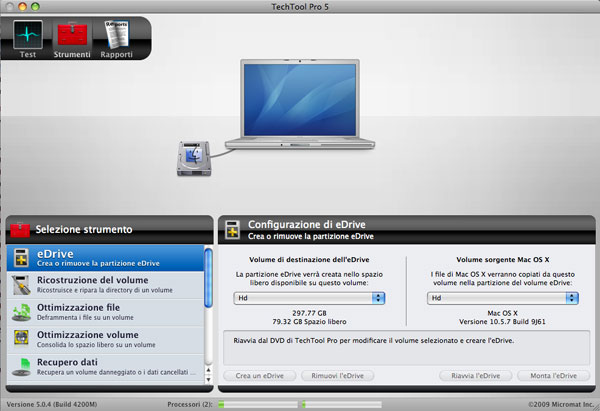Click the first processor usage bar
Screen dimensions: 600x411
(258, 404)
